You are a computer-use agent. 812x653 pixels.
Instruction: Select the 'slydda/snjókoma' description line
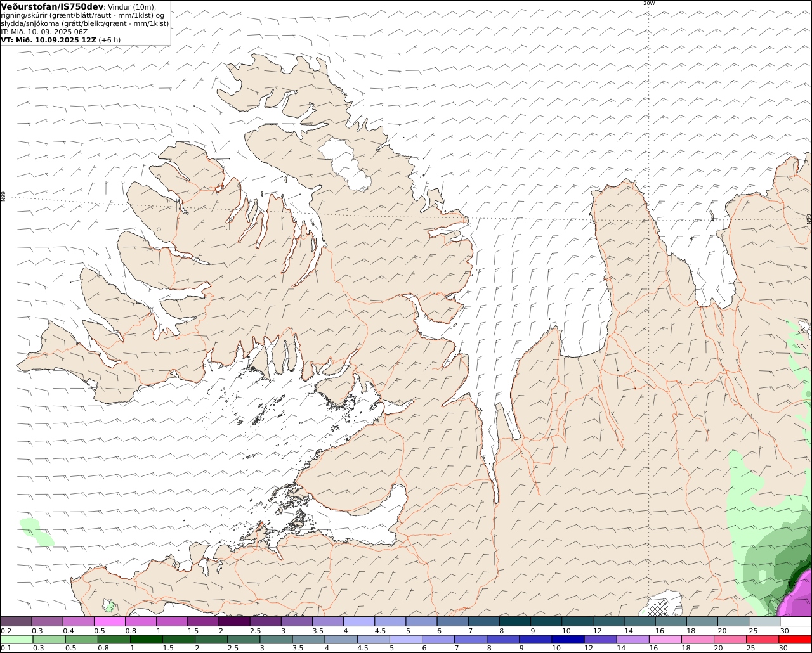point(85,23)
